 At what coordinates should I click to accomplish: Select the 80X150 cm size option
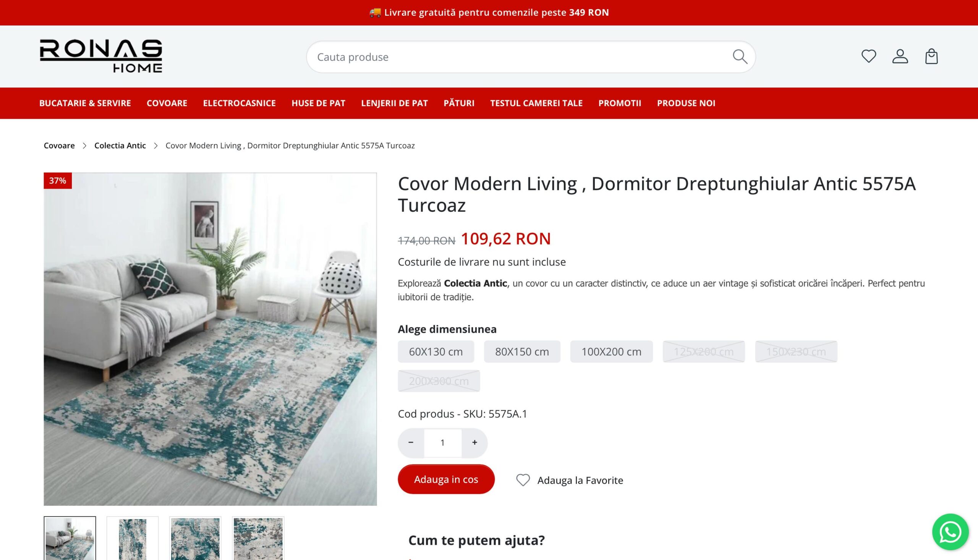tap(522, 351)
